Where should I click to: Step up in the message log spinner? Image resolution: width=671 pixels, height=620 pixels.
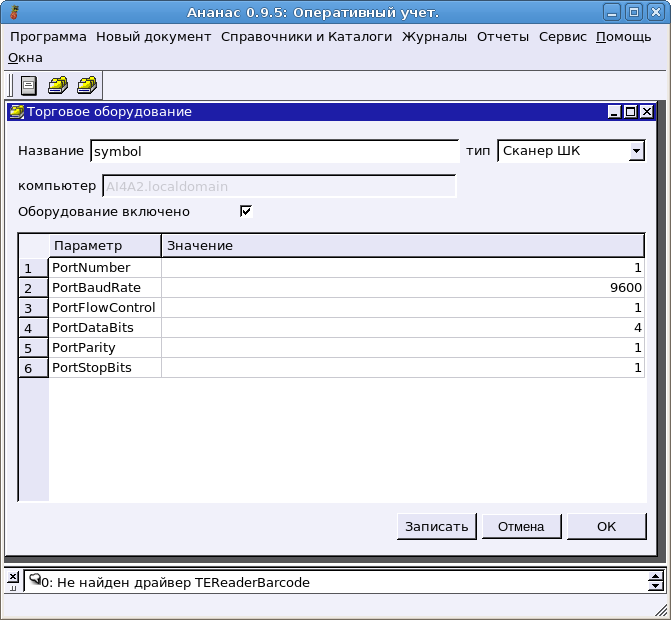click(x=656, y=576)
